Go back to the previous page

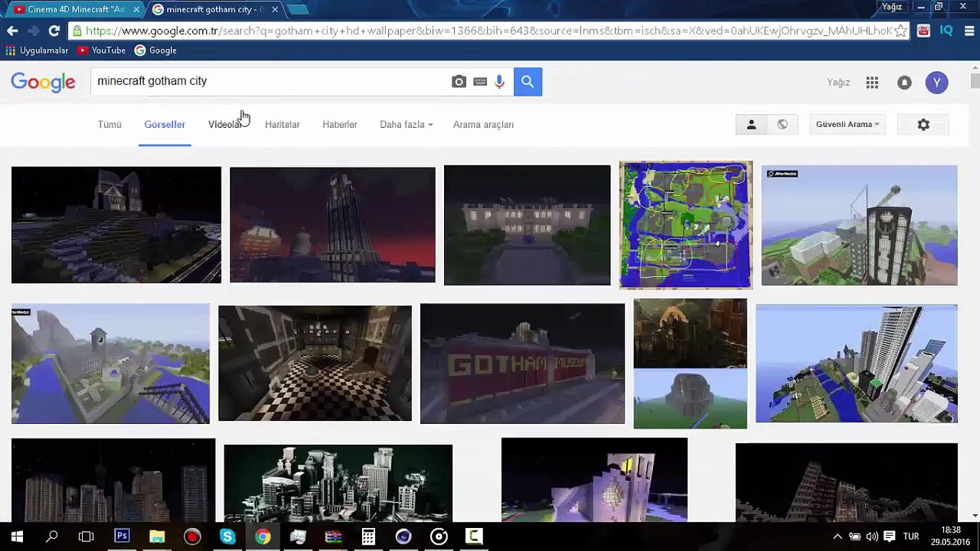coord(12,31)
